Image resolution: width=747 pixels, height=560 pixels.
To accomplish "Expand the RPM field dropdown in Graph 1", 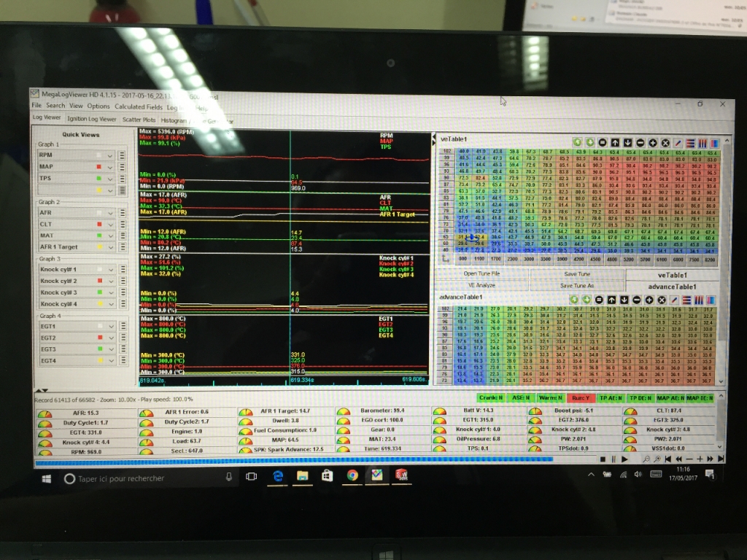I will pos(110,155).
